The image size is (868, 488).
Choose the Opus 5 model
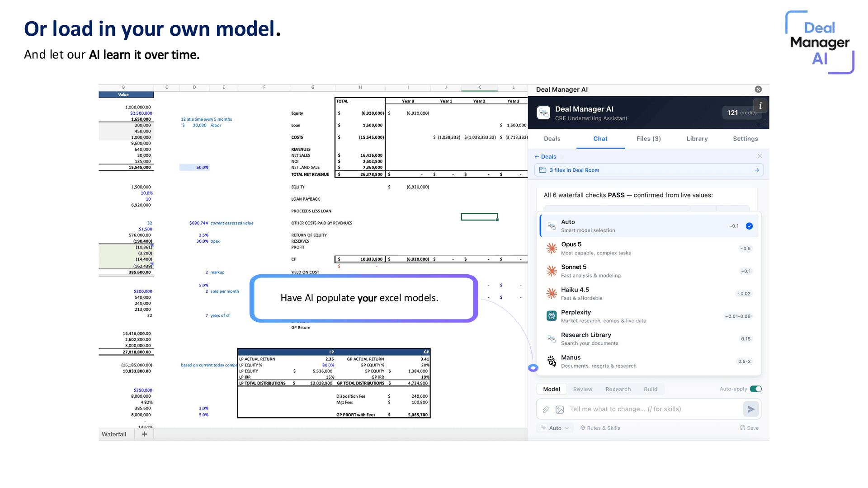click(649, 249)
